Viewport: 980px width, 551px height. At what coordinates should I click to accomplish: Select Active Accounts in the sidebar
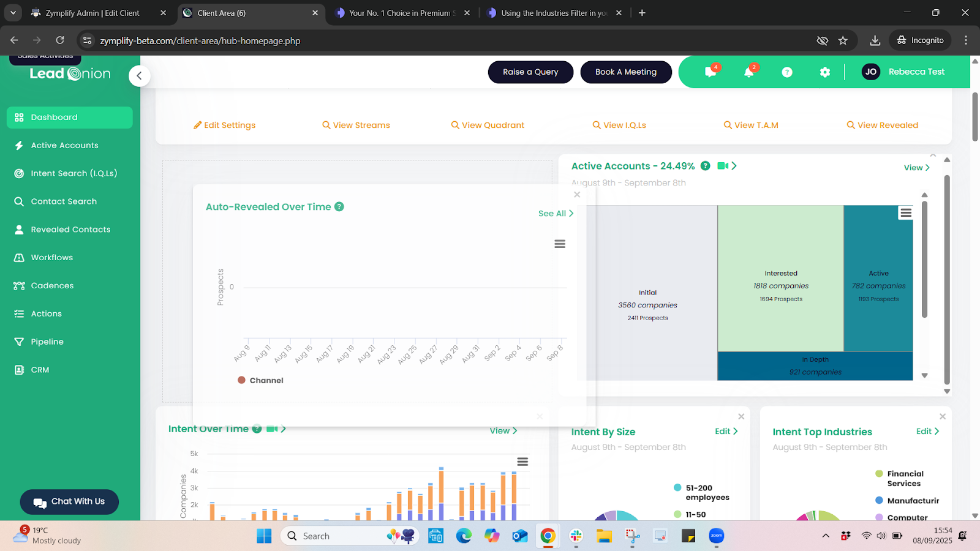pyautogui.click(x=64, y=145)
